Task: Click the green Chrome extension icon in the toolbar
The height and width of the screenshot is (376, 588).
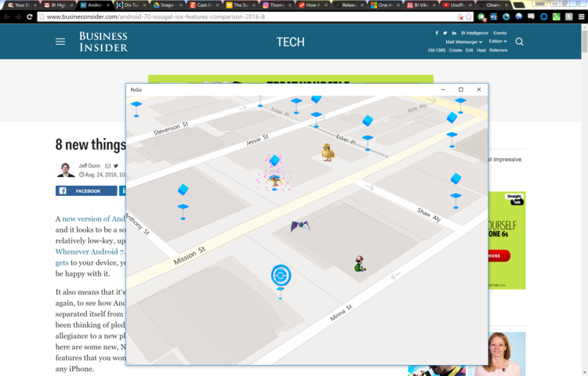Action: coord(557,17)
